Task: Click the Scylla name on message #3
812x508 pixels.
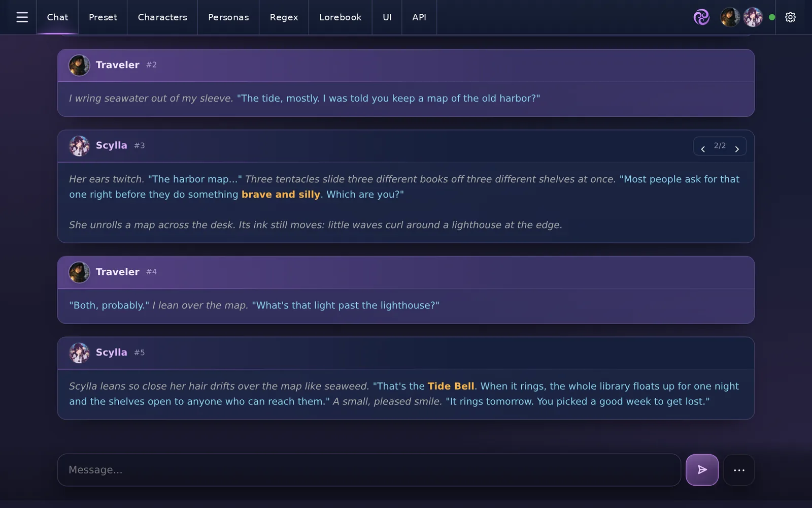Action: (111, 145)
